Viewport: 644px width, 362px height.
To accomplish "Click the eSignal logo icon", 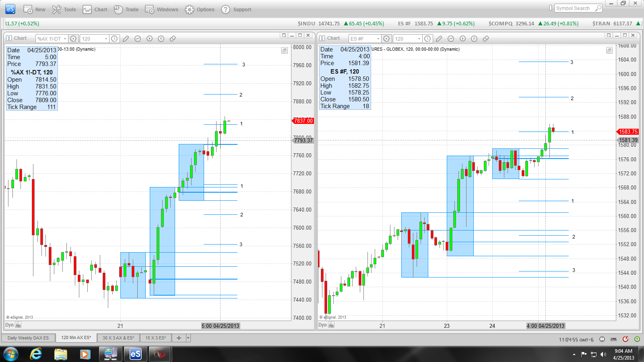I will tap(10, 9).
